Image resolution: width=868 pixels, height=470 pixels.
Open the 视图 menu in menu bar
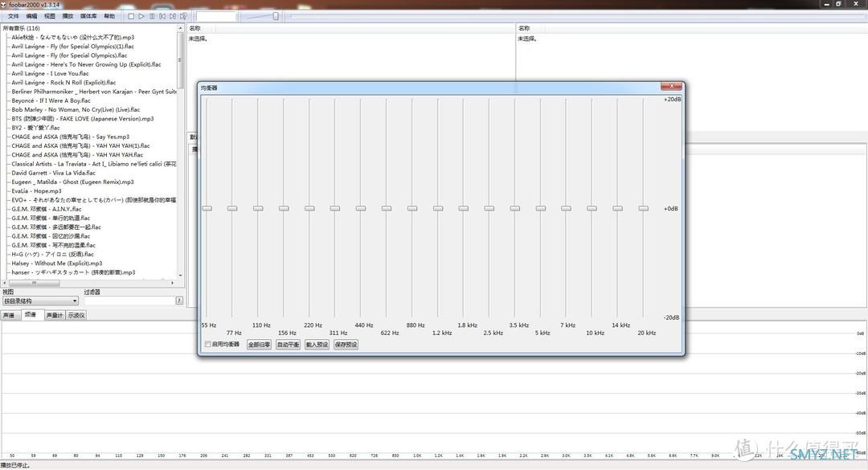coord(50,16)
